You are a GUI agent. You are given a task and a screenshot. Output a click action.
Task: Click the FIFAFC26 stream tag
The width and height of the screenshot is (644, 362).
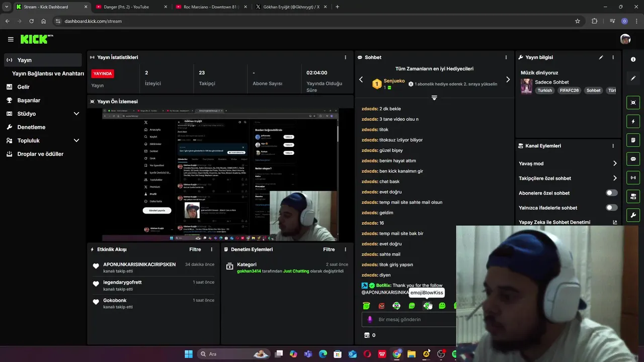[x=569, y=90]
